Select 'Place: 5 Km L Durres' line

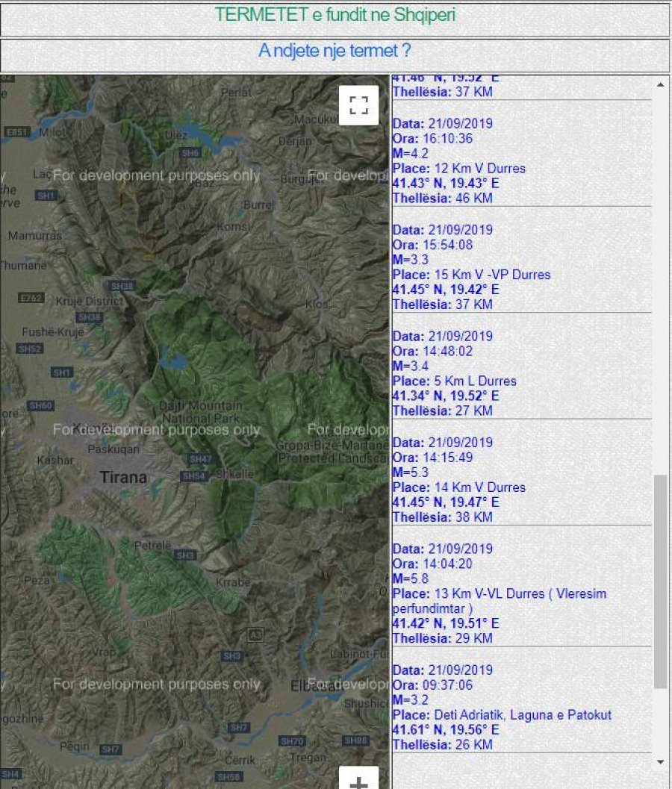(x=455, y=381)
